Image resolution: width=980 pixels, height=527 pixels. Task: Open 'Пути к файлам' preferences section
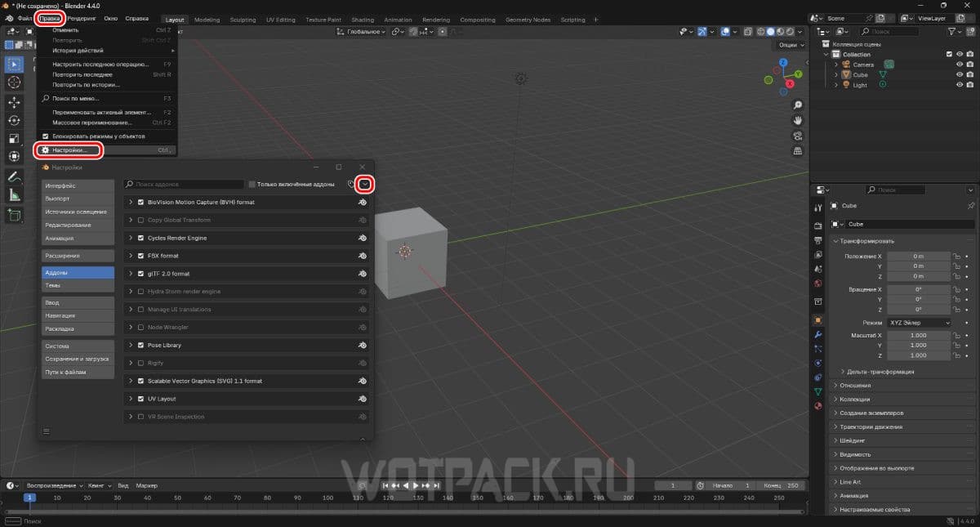tap(78, 372)
